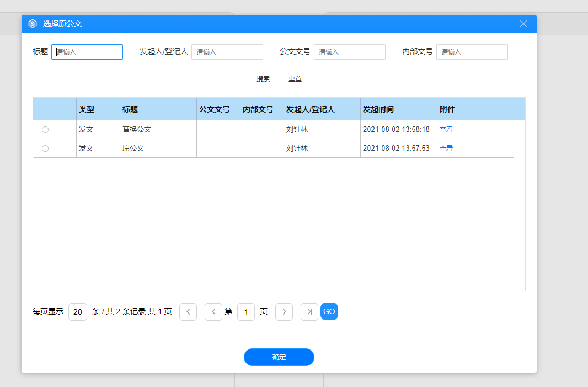Jump to the last page arrow
The height and width of the screenshot is (387, 588).
click(x=309, y=312)
